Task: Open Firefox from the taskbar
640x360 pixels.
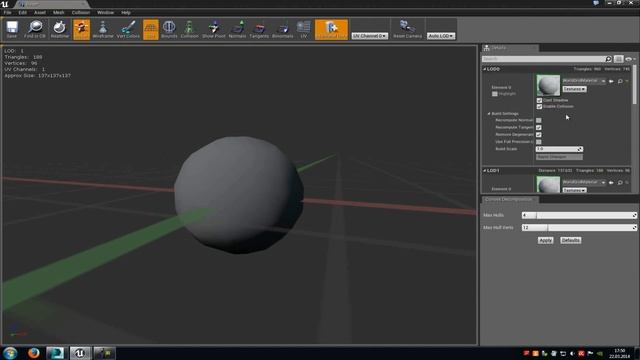Action: [33, 353]
